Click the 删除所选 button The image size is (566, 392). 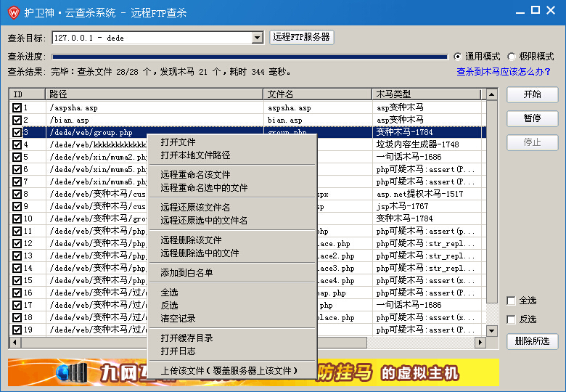click(x=533, y=341)
